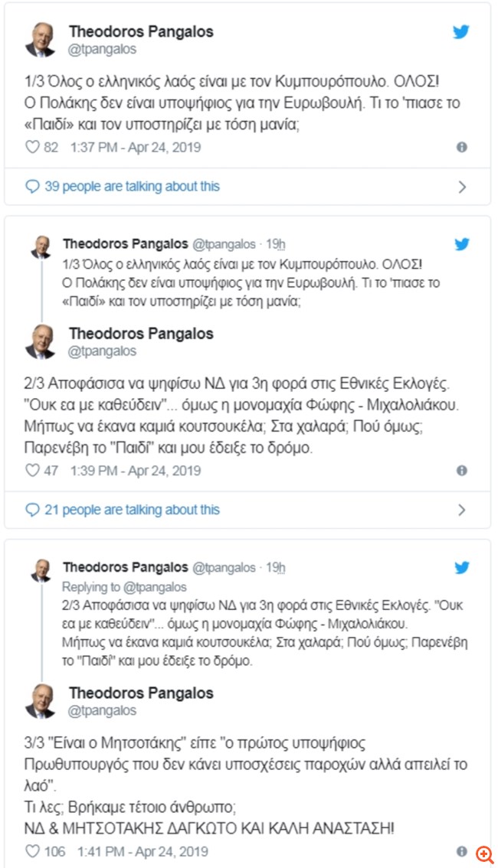Click Theodoros Pangalos avatar in first tweet

tap(40, 40)
